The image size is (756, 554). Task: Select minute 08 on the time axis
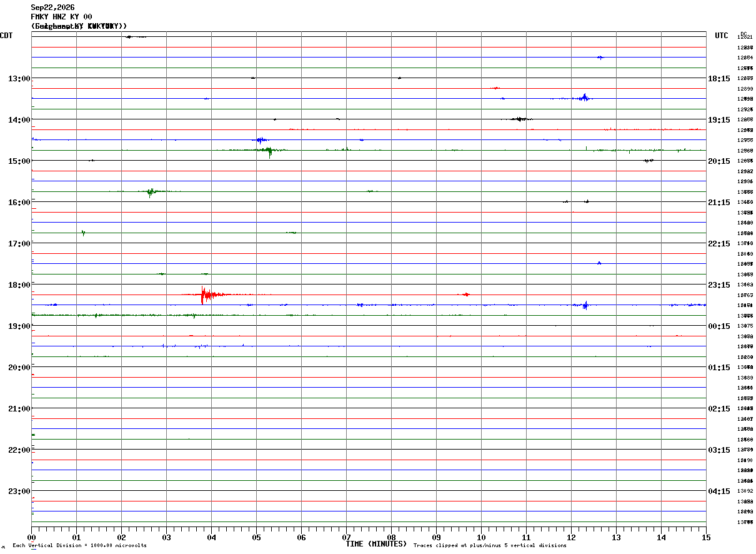pyautogui.click(x=392, y=537)
